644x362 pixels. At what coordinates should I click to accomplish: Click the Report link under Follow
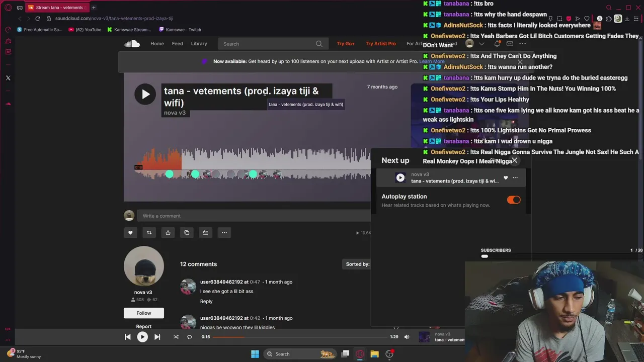(x=143, y=326)
